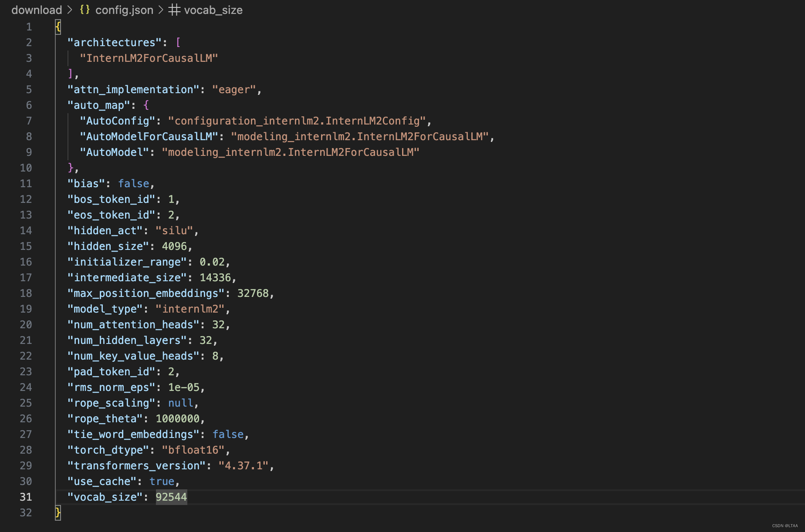Click the 1000000 rope_theta value

178,419
